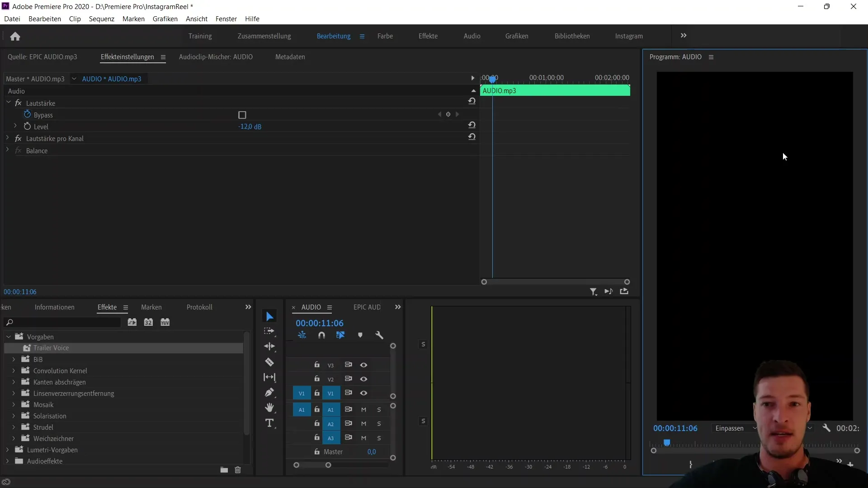
Task: Select the Razor tool
Action: (x=269, y=362)
